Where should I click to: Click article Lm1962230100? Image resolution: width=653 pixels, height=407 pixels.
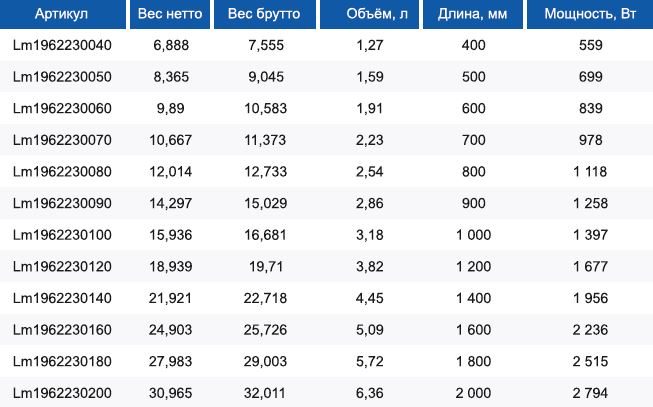click(62, 235)
